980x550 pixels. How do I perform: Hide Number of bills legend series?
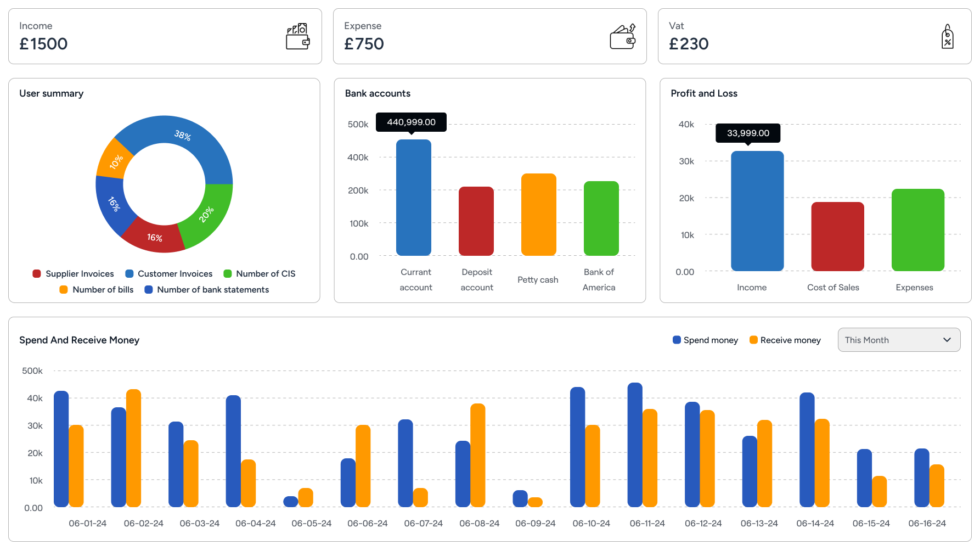97,290
